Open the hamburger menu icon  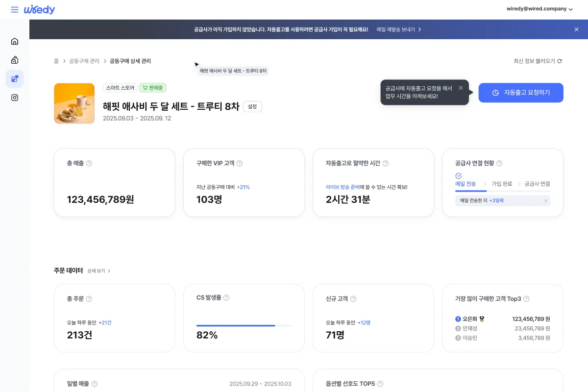pos(15,10)
